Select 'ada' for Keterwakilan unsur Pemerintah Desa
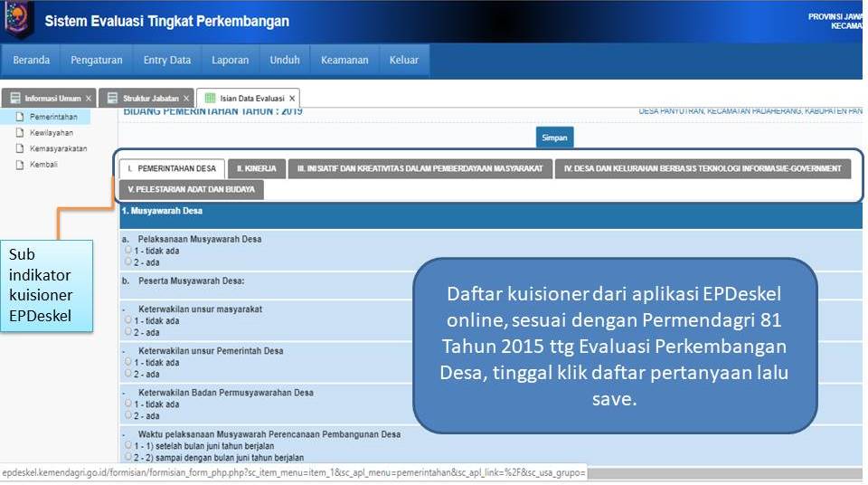The image size is (868, 485). (x=127, y=373)
